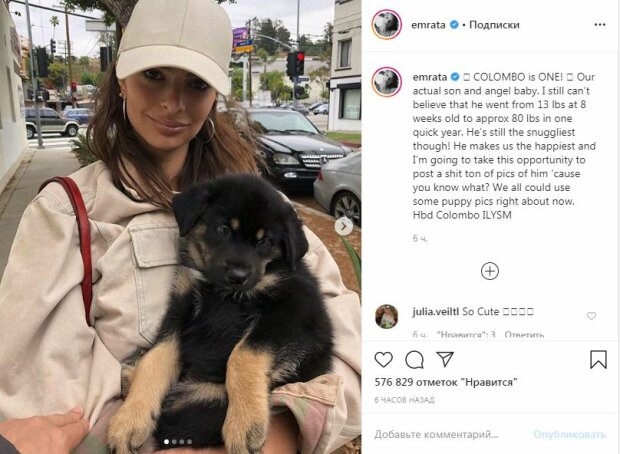620x454 pixels.
Task: Open emrata profile picture in header
Action: 386,25
